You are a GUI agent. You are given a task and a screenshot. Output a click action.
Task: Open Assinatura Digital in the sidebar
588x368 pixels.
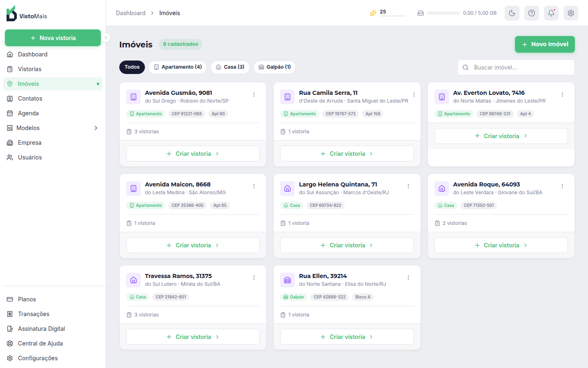click(53, 329)
